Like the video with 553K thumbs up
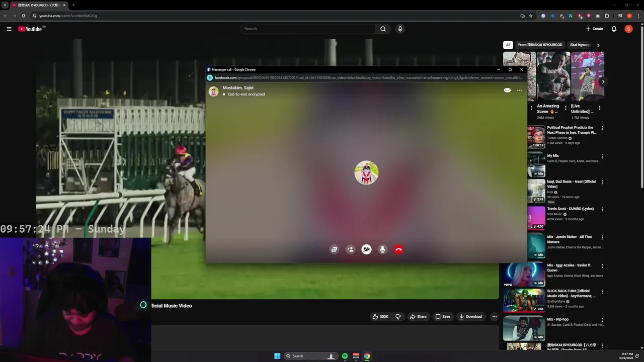644x362 pixels. point(380,317)
